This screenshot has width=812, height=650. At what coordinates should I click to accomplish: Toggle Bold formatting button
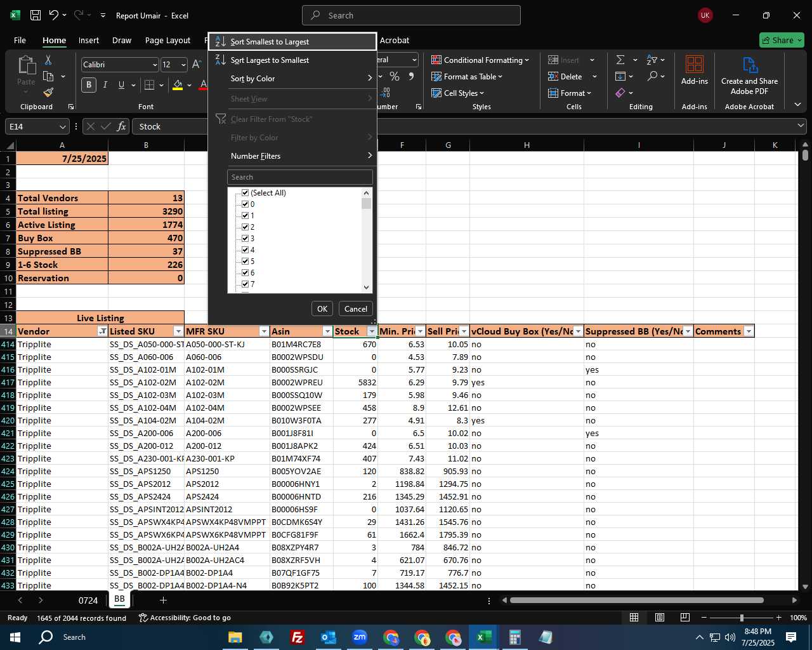pos(89,84)
